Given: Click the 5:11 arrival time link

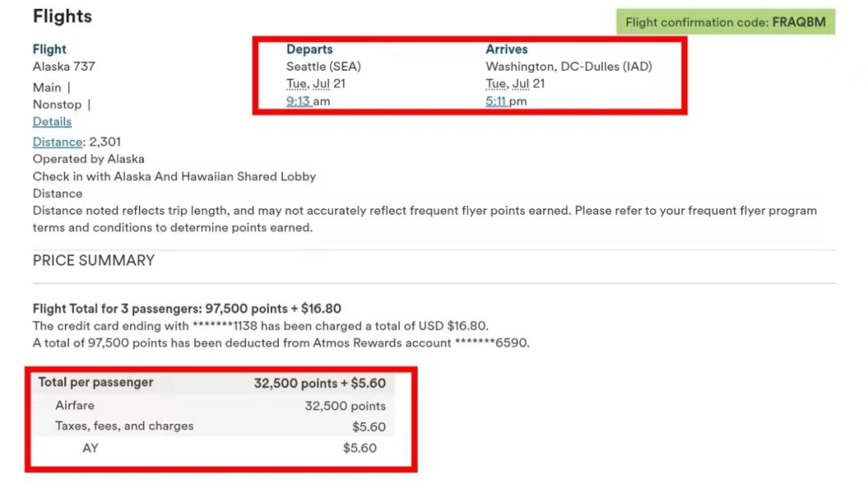Looking at the screenshot, I should click(x=496, y=101).
